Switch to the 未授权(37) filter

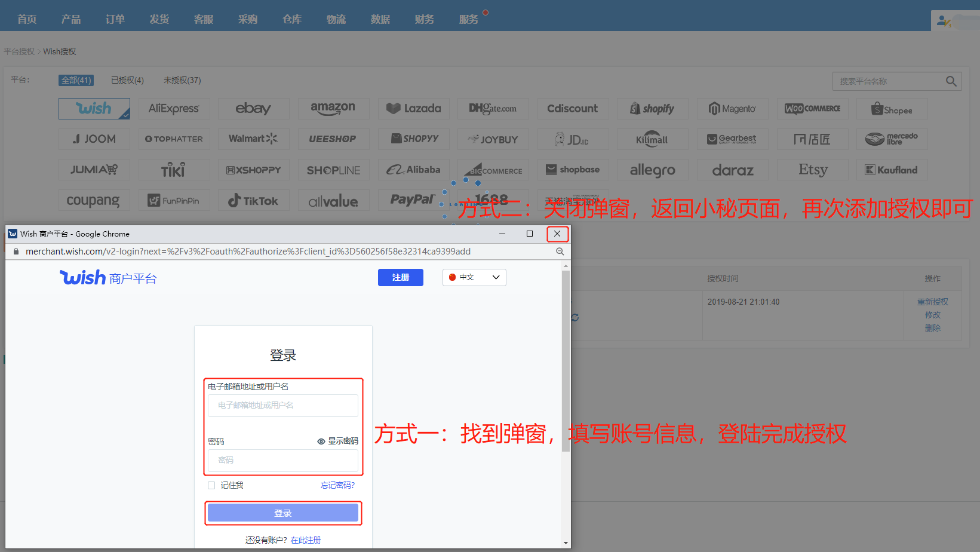point(182,80)
